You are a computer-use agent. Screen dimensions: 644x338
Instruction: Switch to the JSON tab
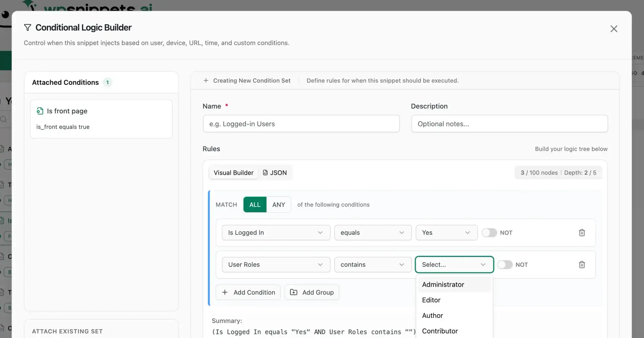[x=275, y=172]
